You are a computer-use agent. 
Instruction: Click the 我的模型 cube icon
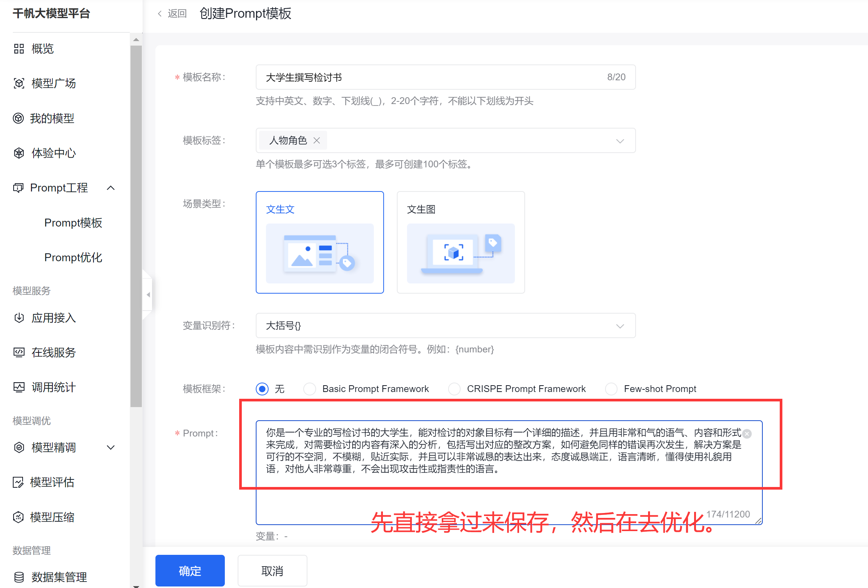point(18,118)
